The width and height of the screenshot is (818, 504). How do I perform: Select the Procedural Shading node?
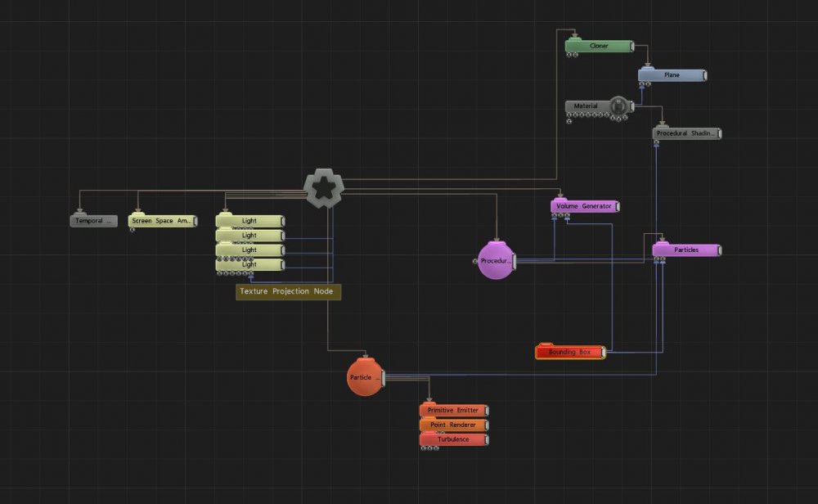[685, 133]
